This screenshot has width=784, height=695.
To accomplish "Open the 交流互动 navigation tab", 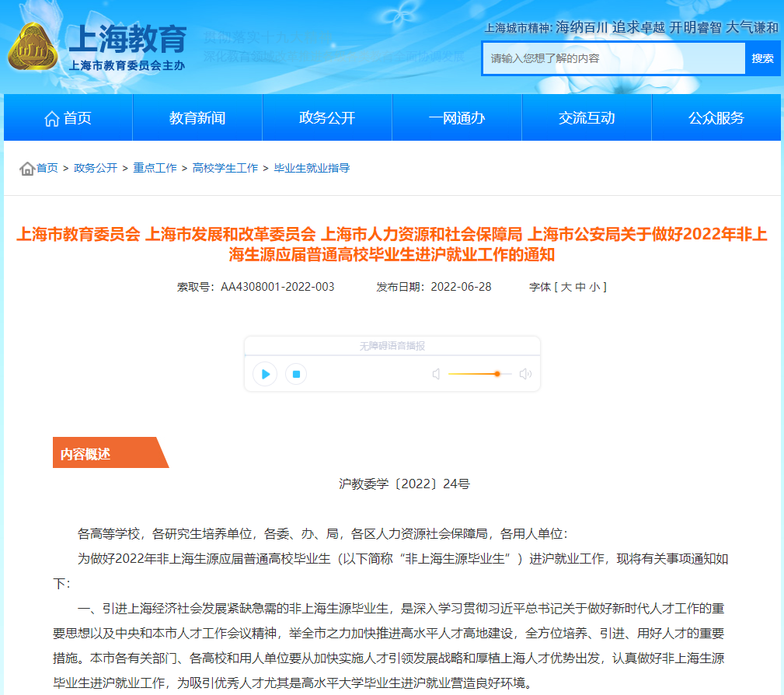I will [x=587, y=118].
